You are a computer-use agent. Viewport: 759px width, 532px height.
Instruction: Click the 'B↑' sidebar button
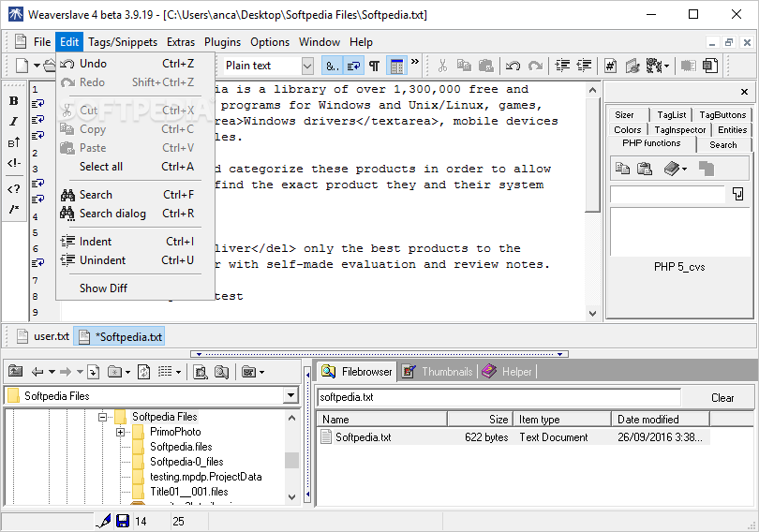13,142
